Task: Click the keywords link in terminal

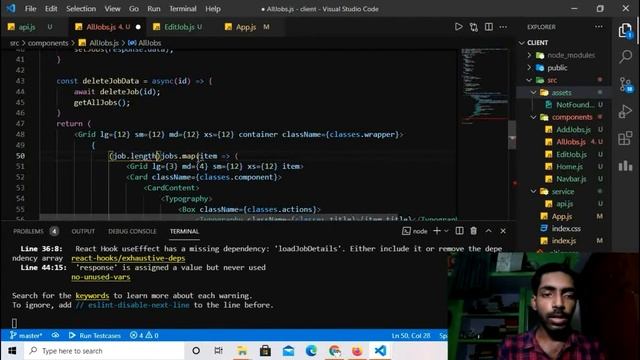Action: point(92,296)
